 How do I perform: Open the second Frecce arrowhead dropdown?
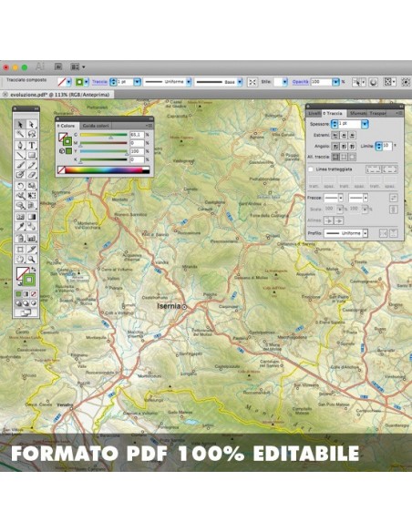tap(366, 198)
